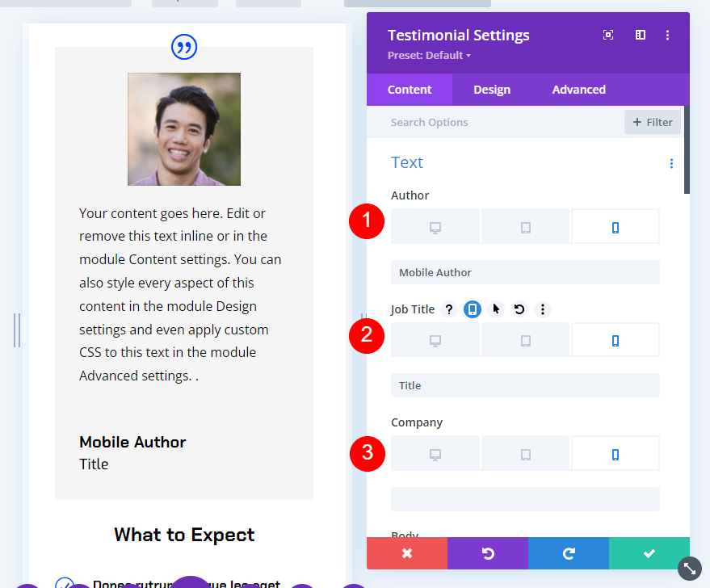Open the Job Title more options menu

tap(543, 309)
